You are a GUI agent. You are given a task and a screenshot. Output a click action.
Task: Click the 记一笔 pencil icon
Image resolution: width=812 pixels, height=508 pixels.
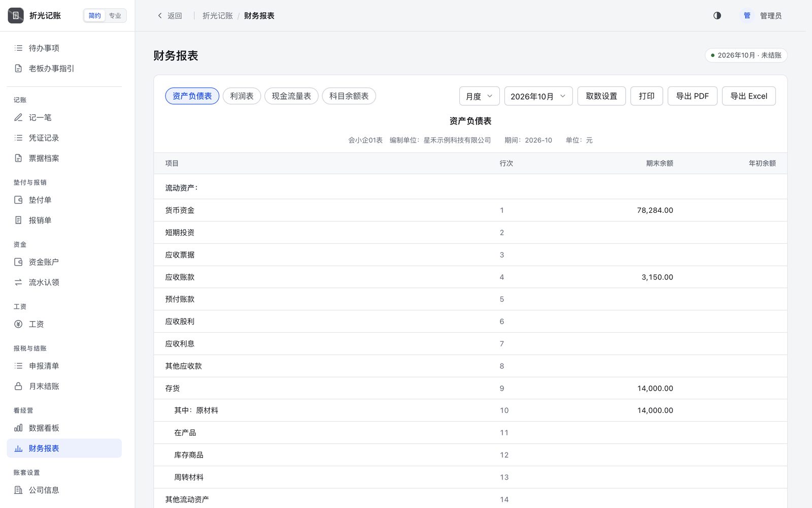click(x=18, y=117)
